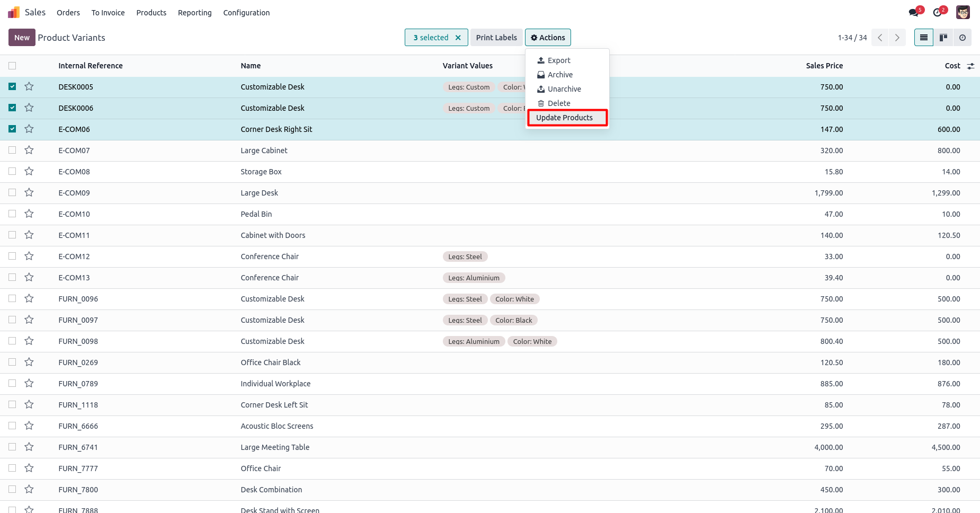Open the Office Chair Black record
Image resolution: width=980 pixels, height=513 pixels.
(x=271, y=362)
